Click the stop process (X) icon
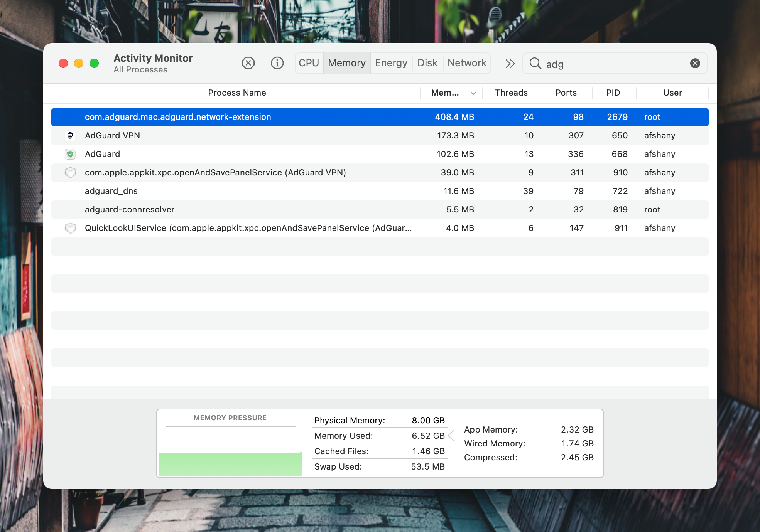The image size is (760, 532). (248, 63)
